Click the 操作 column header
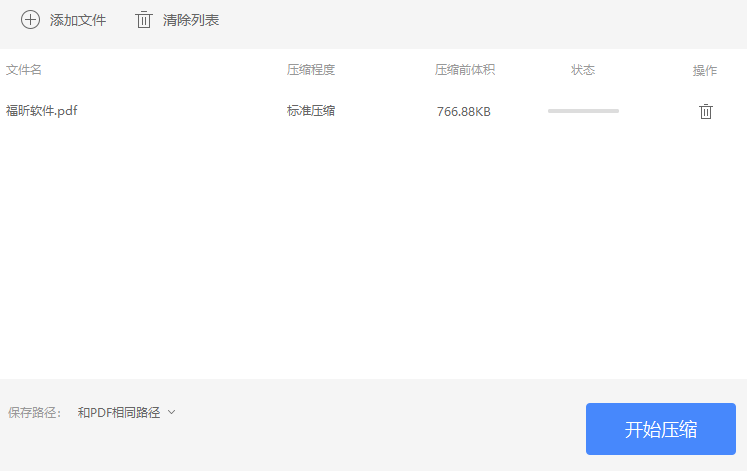747x471 pixels. coord(705,70)
